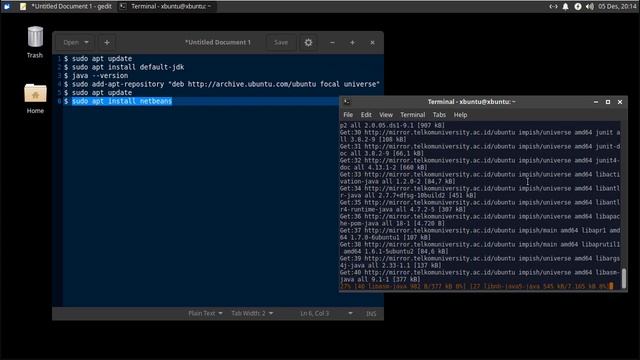Screen dimensions: 640x360
Task: Create a new document with the plus button
Action: [107, 42]
